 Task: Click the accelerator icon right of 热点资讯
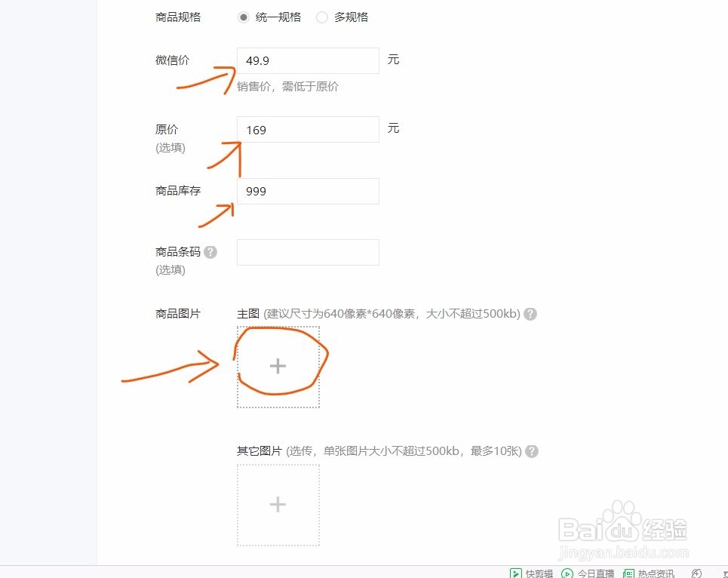point(696,573)
